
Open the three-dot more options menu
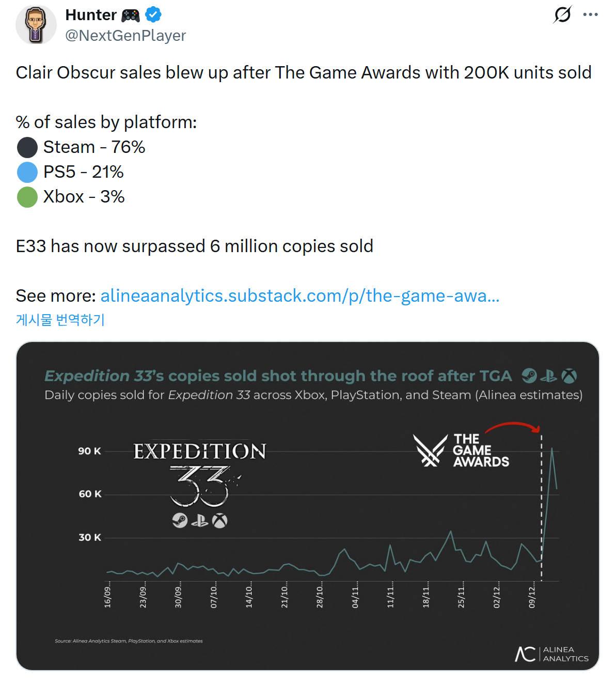click(590, 14)
